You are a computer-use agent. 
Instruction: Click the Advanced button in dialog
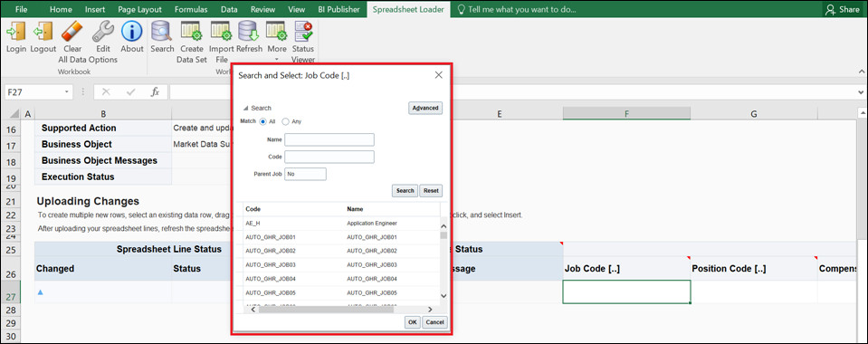[x=425, y=108]
